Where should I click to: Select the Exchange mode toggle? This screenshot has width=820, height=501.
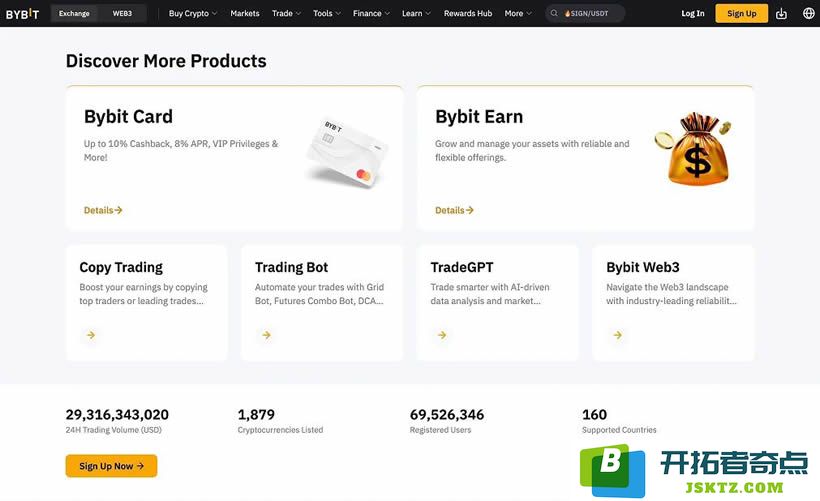[74, 14]
